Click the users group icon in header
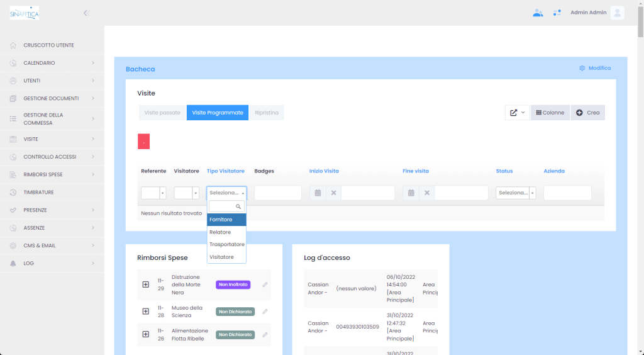Screen dimensions: 644x355 [x=538, y=13]
